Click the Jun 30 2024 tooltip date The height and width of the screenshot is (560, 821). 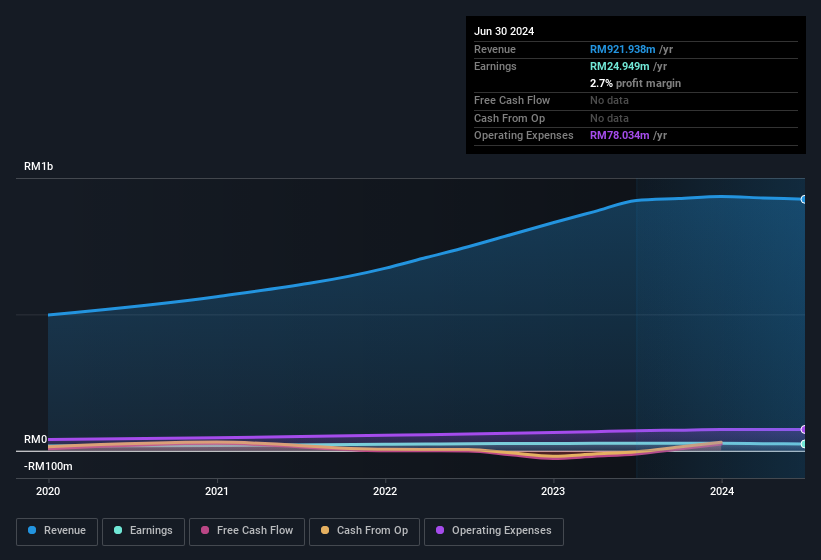504,31
